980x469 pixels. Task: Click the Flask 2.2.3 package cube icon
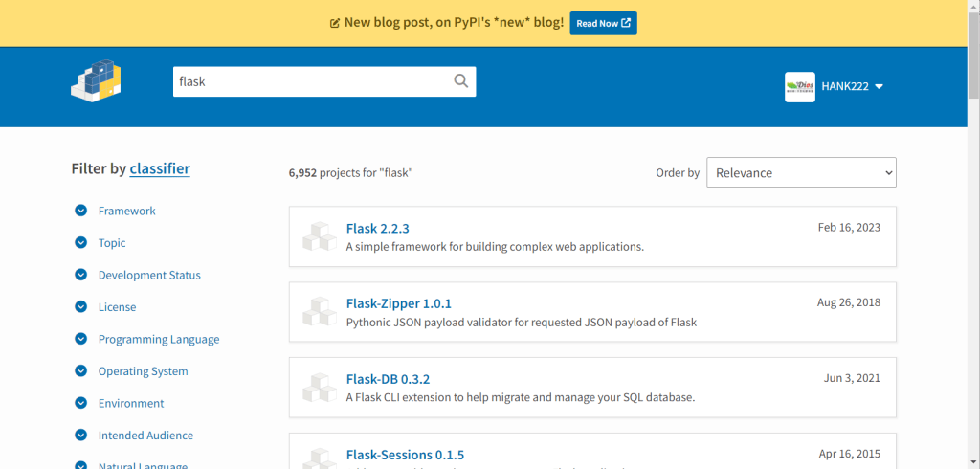tap(318, 236)
